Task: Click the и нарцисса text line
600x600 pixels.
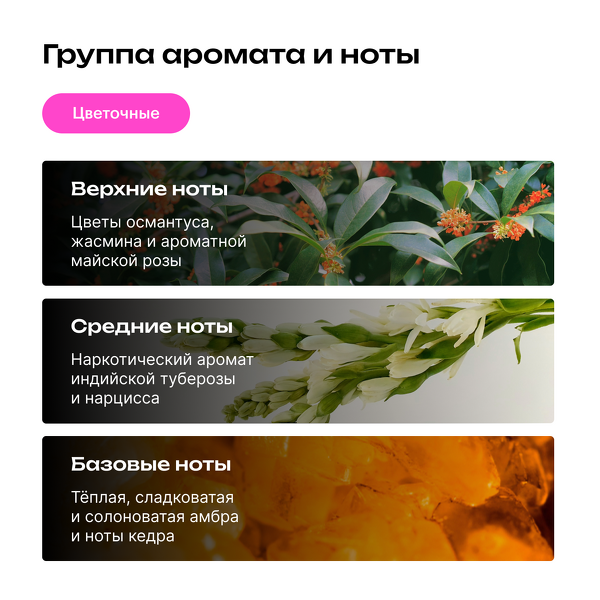Action: coord(115,398)
